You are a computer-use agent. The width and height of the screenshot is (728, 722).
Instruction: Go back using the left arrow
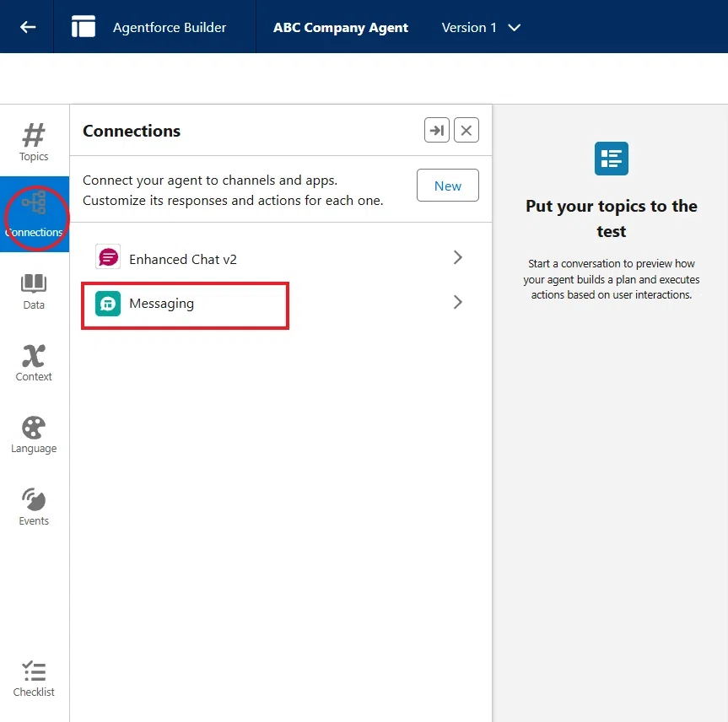click(27, 27)
